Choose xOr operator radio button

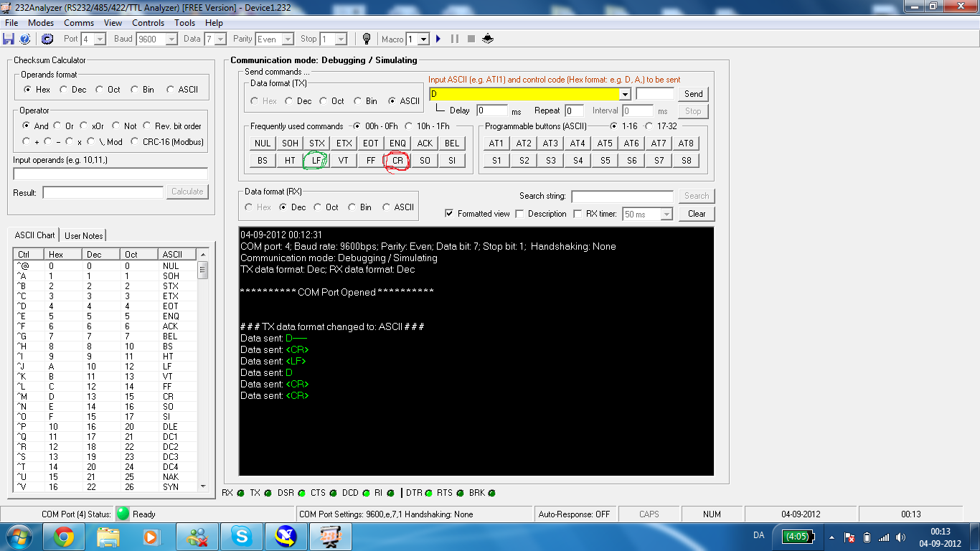point(84,126)
